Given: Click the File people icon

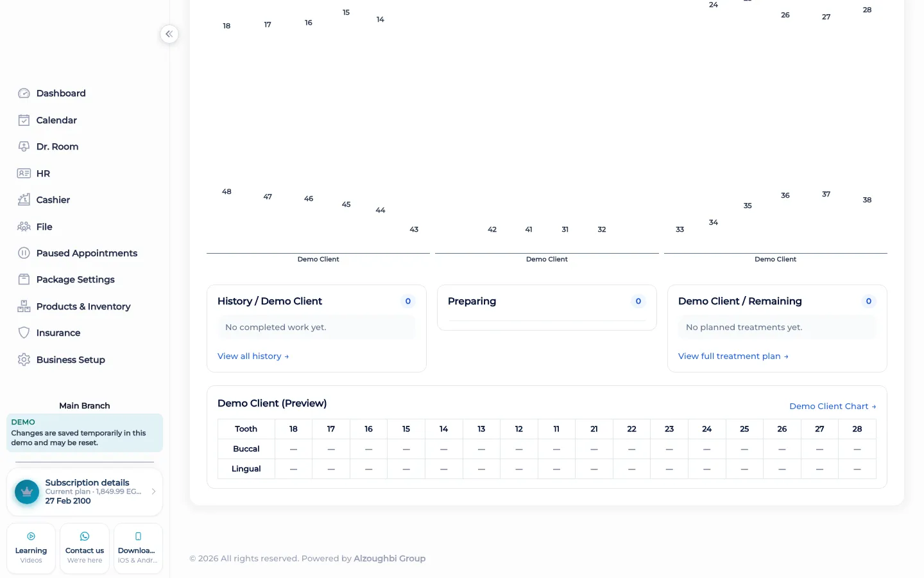Looking at the screenshot, I should (24, 227).
